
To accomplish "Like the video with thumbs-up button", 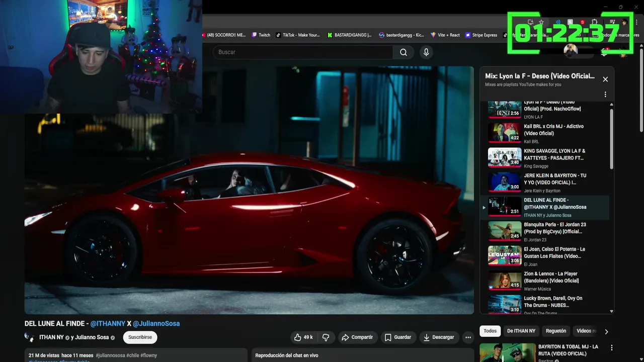I will 304,337.
